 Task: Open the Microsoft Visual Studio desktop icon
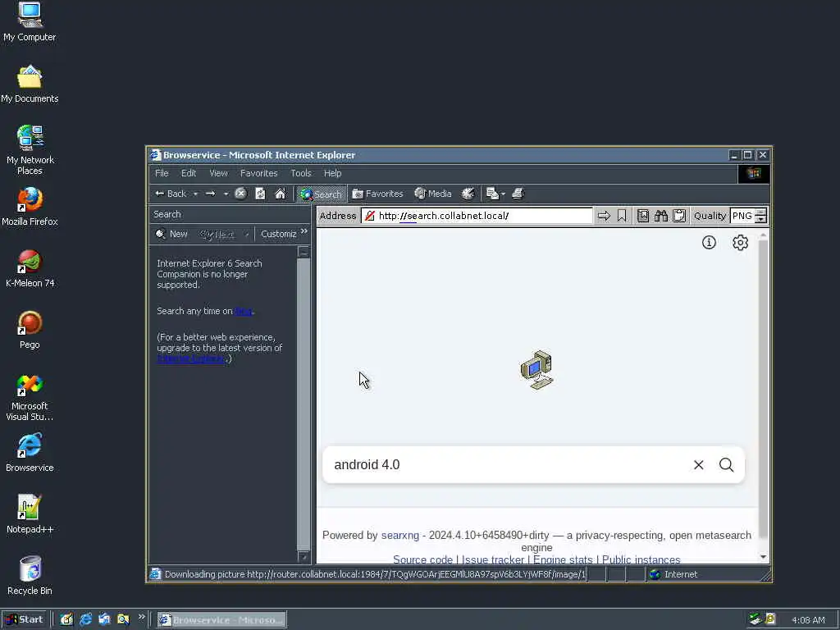coord(30,397)
